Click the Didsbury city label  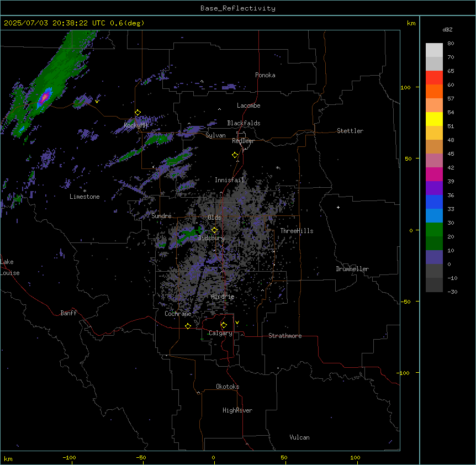211,238
